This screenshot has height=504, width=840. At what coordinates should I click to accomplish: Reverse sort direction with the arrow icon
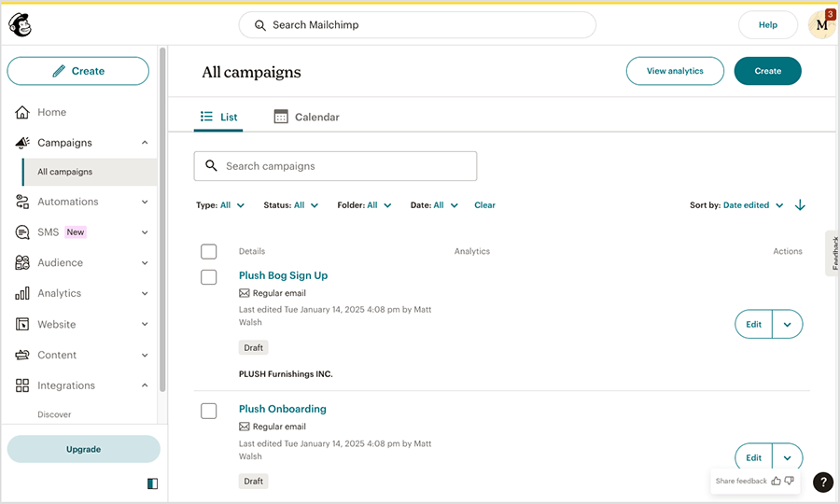tap(800, 205)
